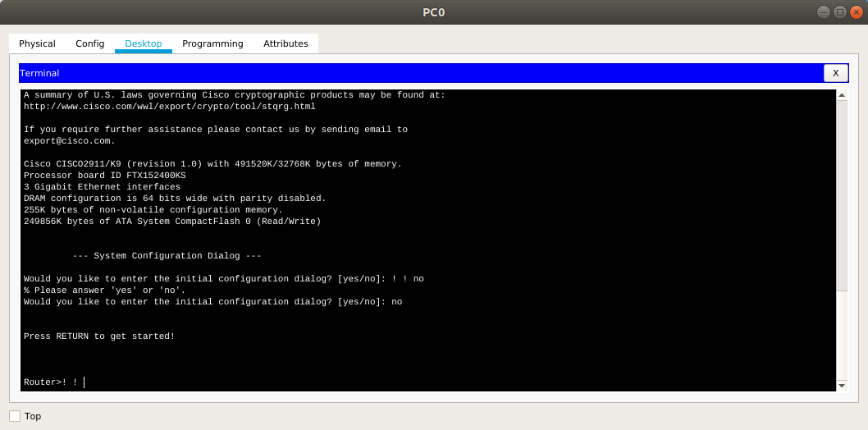Minimize the PC0 window
Screen dimensions: 868x430
pos(823,12)
